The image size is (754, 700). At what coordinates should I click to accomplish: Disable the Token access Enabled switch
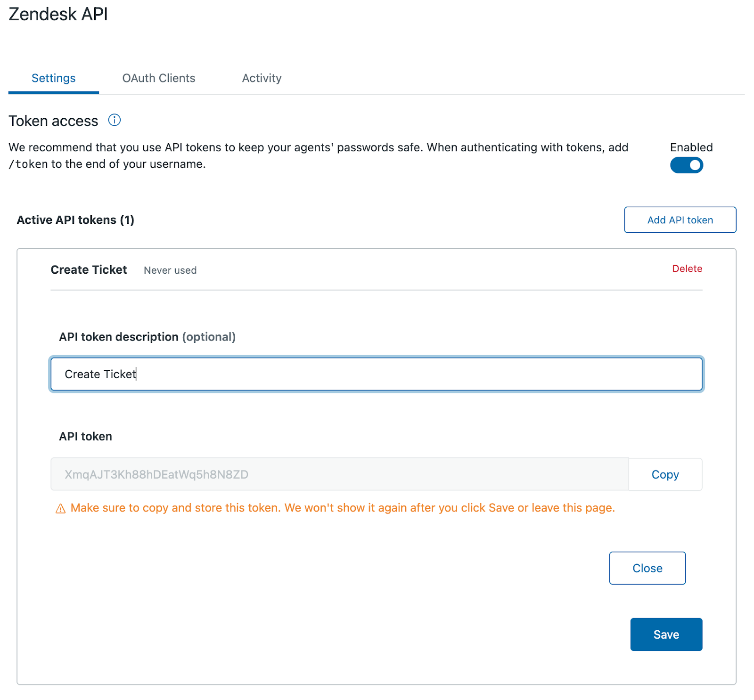click(686, 165)
